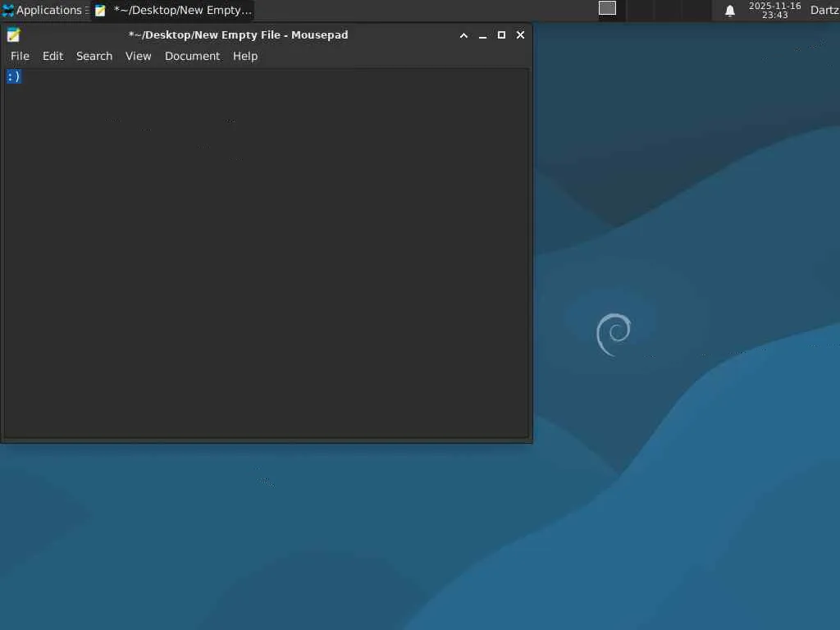This screenshot has height=630, width=840.
Task: Open the Document menu
Action: point(192,57)
